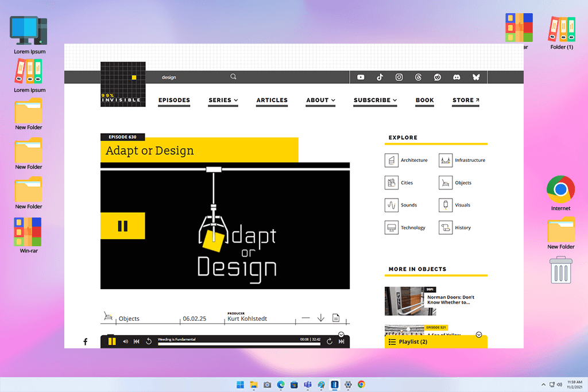Viewport: 588px width, 392px height.
Task: Collapse playlist panel with circled chevron
Action: pos(479,335)
